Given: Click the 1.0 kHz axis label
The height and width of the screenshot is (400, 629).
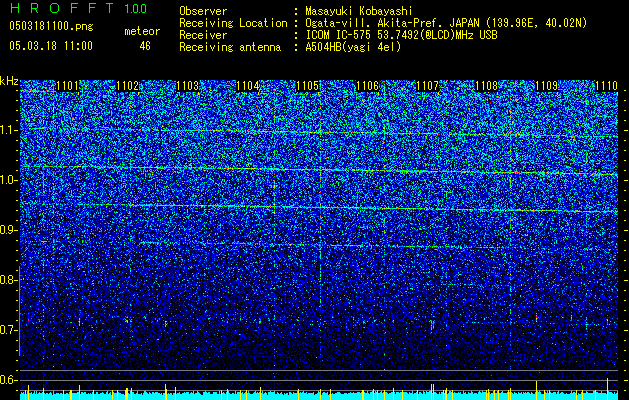Looking at the screenshot, I should tap(9, 180).
